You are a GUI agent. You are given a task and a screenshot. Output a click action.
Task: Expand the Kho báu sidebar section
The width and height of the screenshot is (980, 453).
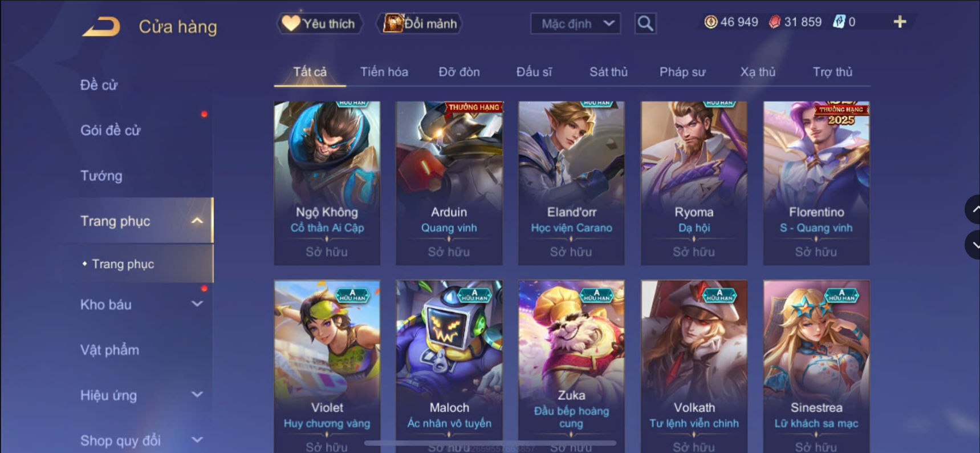[197, 304]
